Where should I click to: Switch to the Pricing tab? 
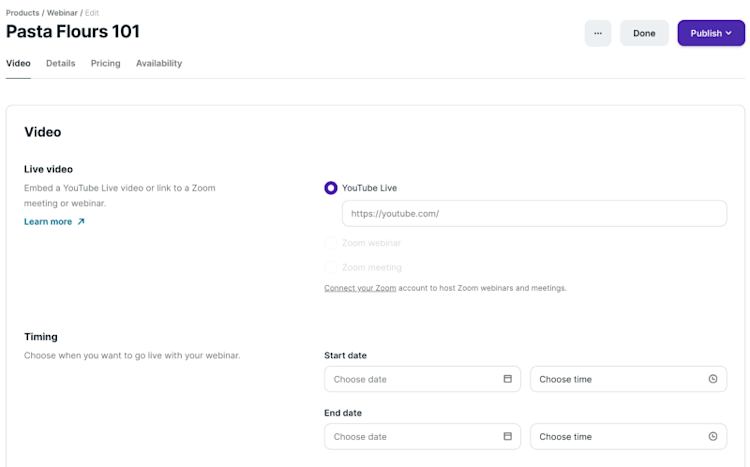(105, 63)
